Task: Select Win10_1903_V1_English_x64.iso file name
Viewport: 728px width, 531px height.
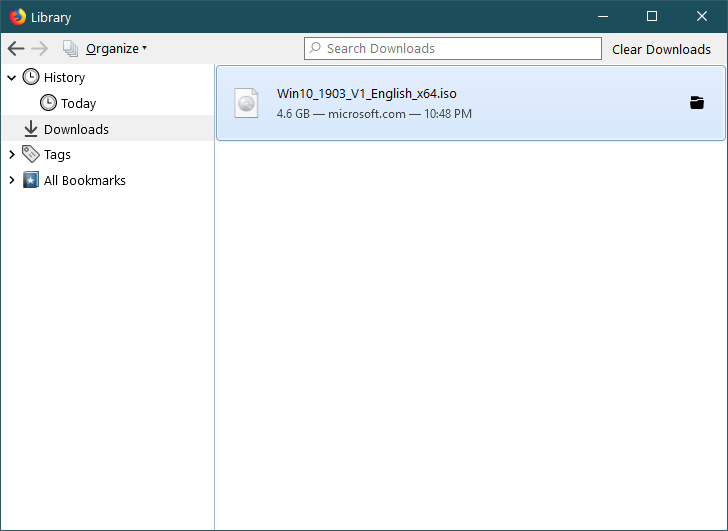Action: pos(366,93)
